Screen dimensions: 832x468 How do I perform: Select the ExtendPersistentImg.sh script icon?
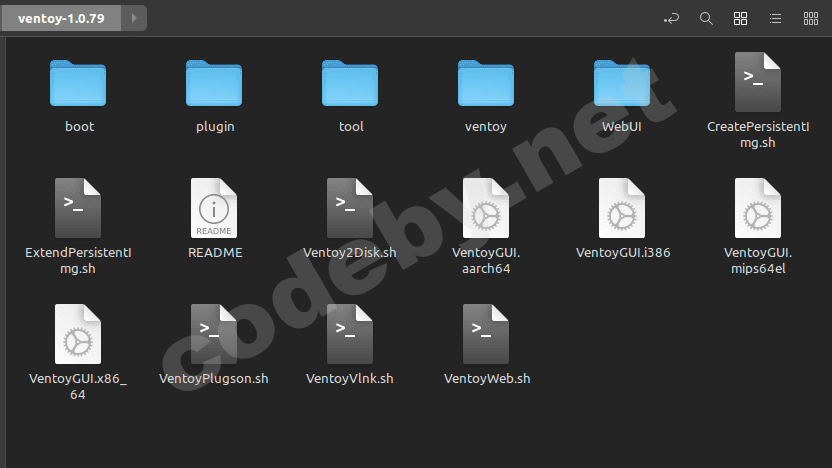tap(78, 208)
